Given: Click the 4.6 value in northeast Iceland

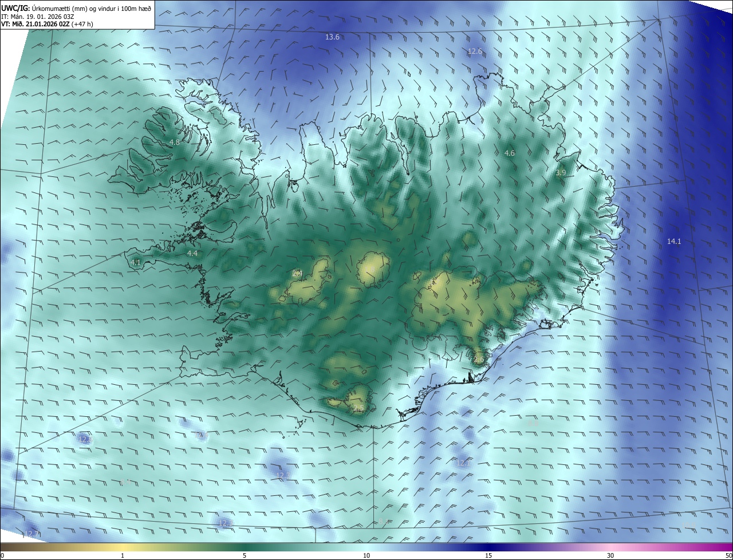Looking at the screenshot, I should coord(509,153).
